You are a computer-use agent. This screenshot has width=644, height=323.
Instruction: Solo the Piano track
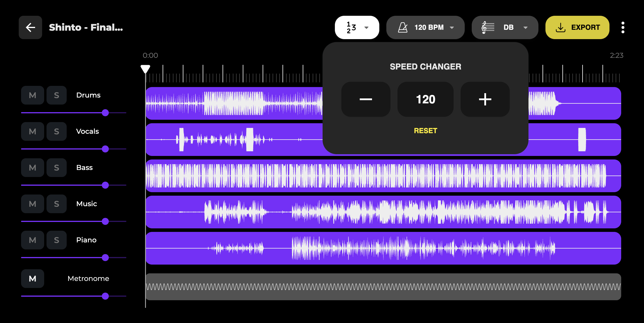point(56,240)
